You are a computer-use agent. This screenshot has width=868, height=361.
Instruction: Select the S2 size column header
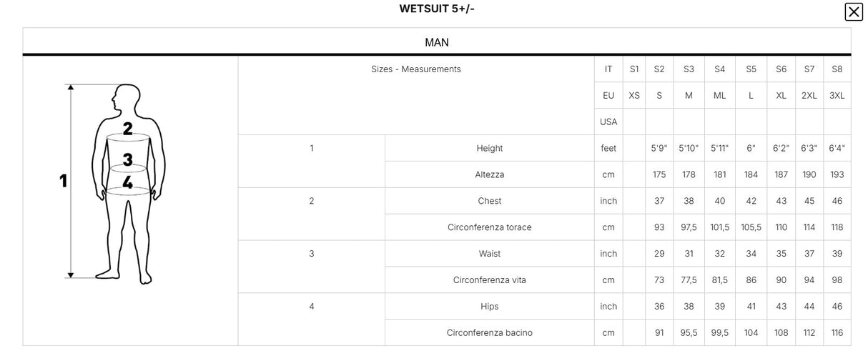click(659, 69)
